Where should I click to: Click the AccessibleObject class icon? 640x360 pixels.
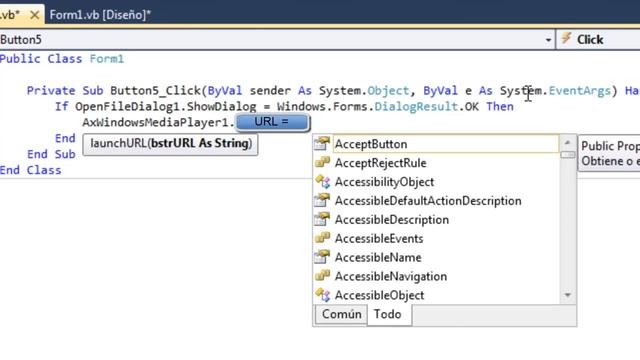coord(322,295)
